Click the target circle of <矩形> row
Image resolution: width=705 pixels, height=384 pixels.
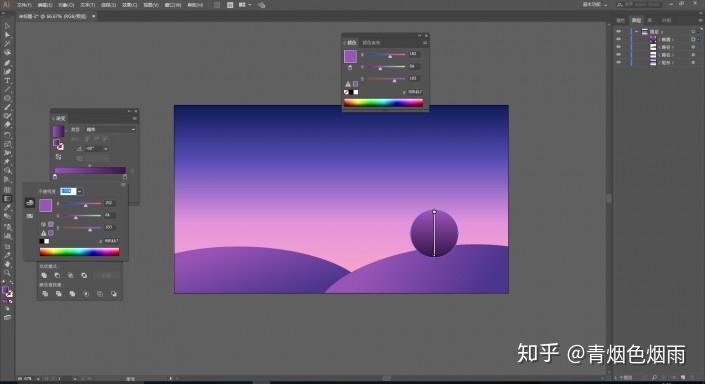point(693,63)
